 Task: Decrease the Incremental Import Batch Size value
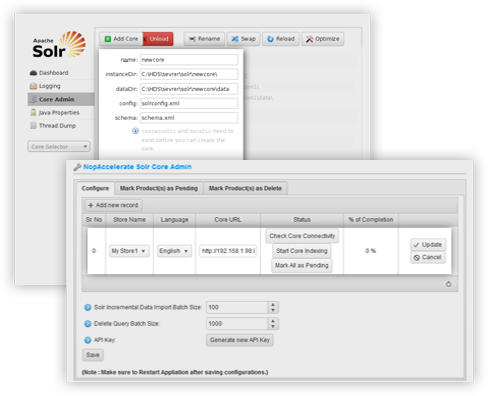pos(273,310)
